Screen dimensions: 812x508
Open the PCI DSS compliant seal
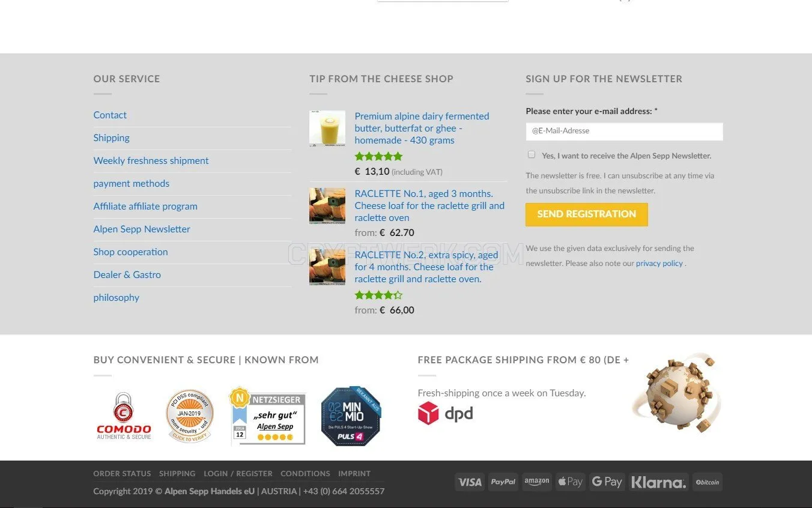pos(190,416)
